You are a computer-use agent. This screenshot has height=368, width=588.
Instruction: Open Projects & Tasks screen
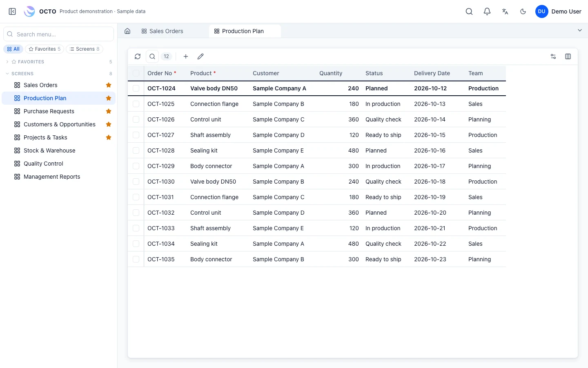(x=59, y=137)
